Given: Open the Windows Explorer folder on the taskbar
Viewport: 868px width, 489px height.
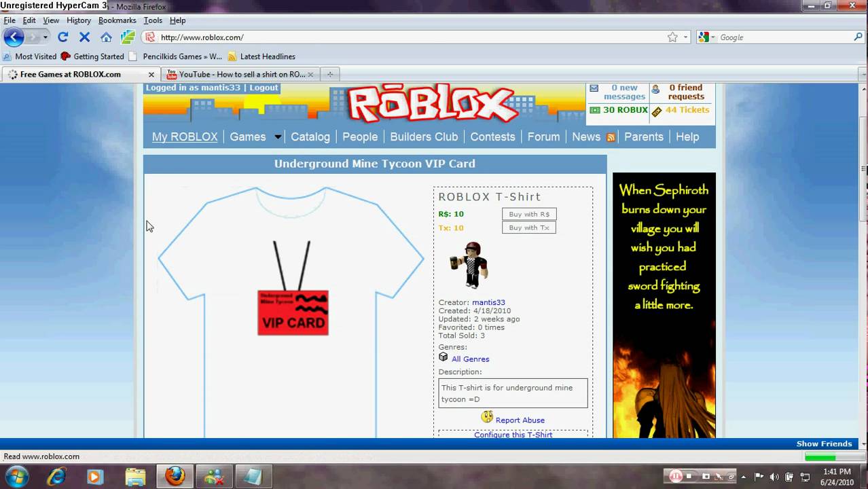Looking at the screenshot, I should tap(135, 477).
